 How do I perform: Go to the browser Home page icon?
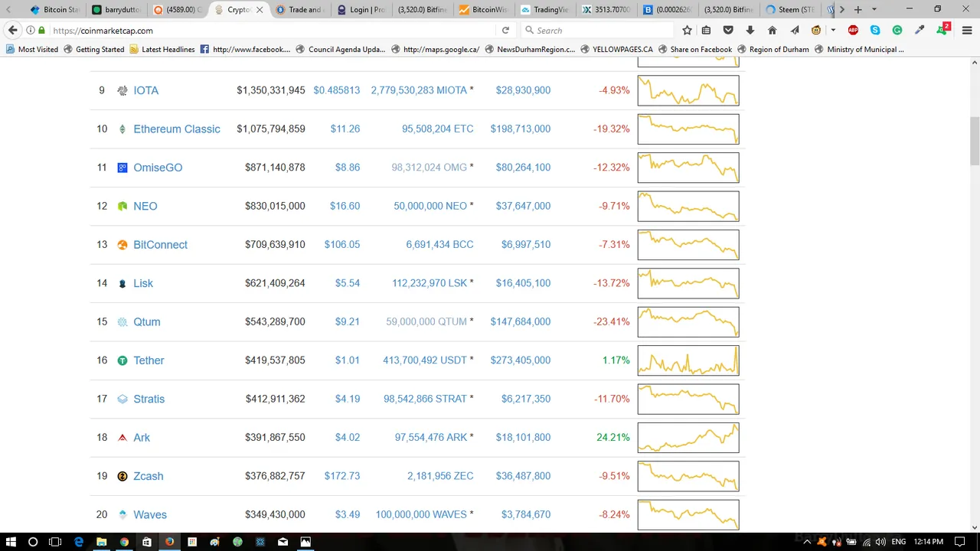tap(772, 31)
